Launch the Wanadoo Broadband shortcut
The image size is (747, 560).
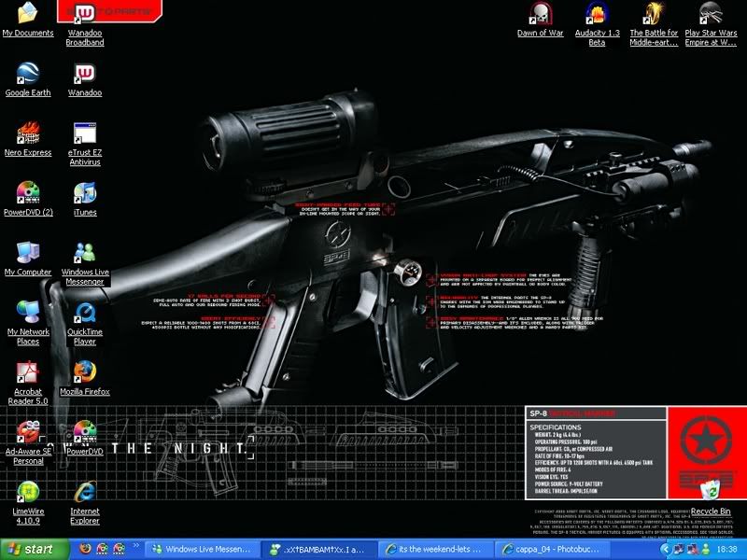[85, 25]
